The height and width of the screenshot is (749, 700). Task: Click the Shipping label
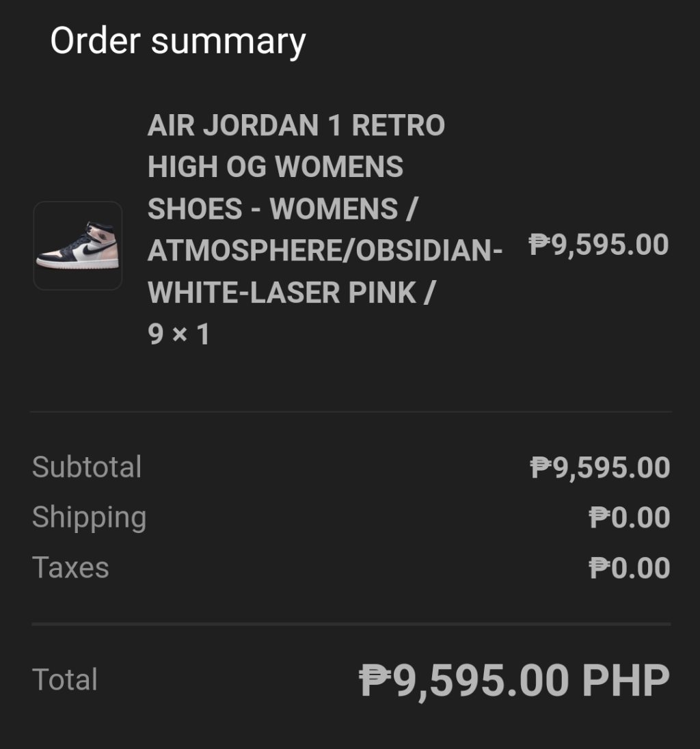(89, 517)
